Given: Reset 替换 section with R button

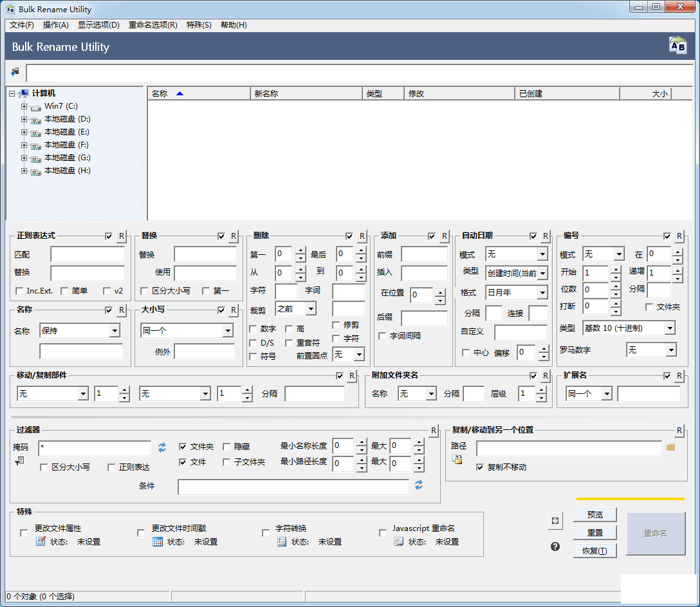Looking at the screenshot, I should pos(234,236).
